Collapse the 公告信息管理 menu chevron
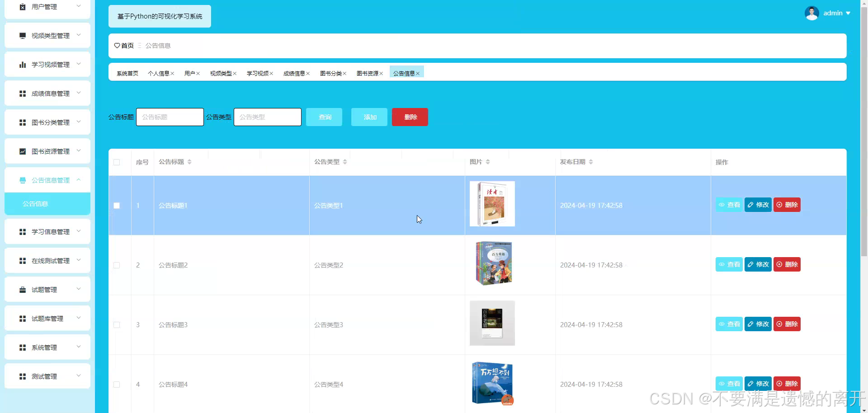 click(79, 180)
